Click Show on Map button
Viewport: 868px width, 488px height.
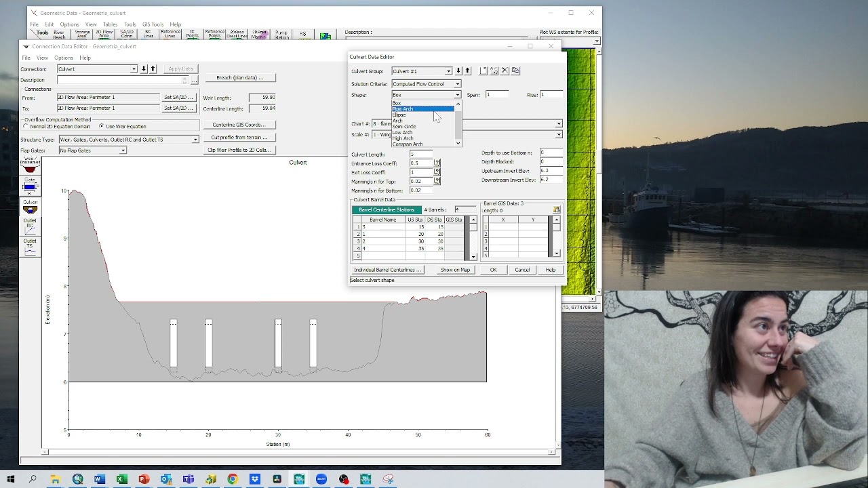(x=455, y=270)
